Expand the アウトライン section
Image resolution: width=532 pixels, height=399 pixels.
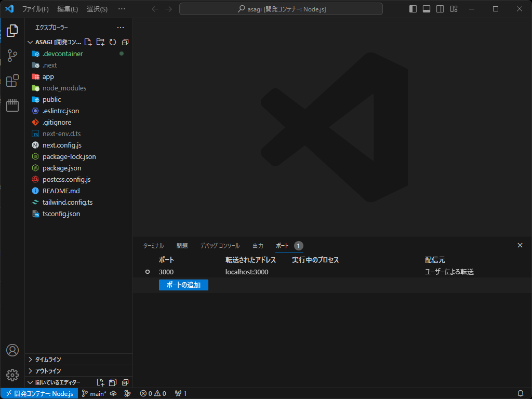pos(79,371)
